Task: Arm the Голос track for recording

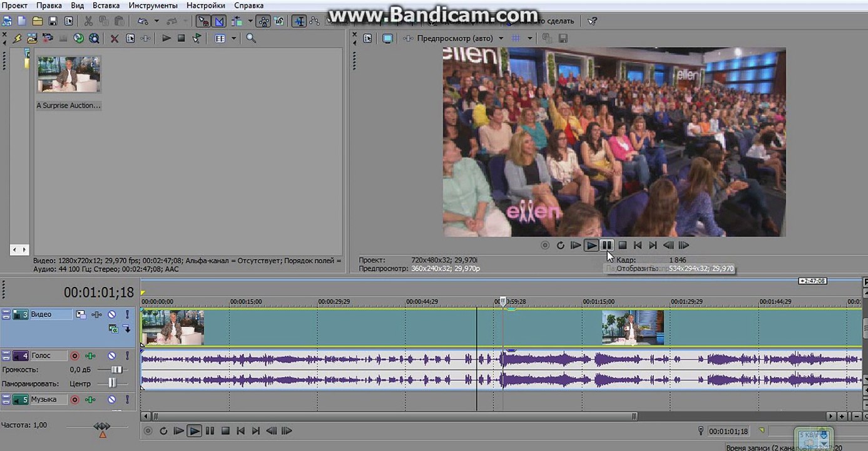Action: pyautogui.click(x=74, y=356)
